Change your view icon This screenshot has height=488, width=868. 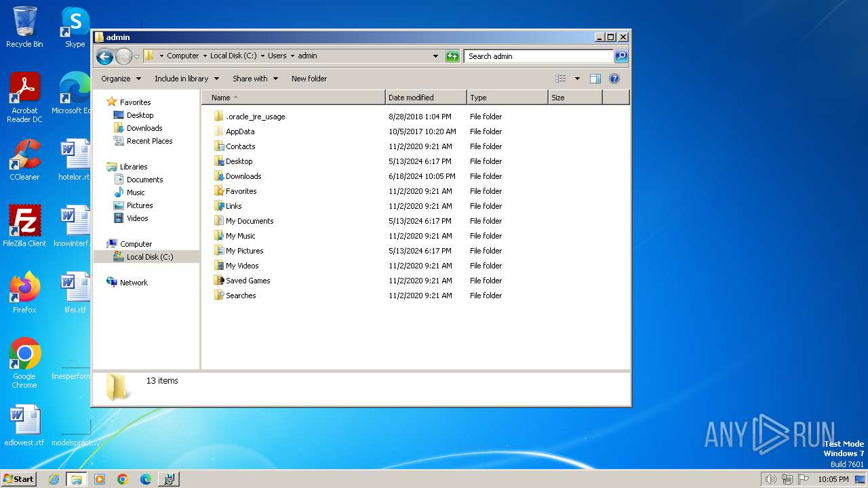coord(560,79)
